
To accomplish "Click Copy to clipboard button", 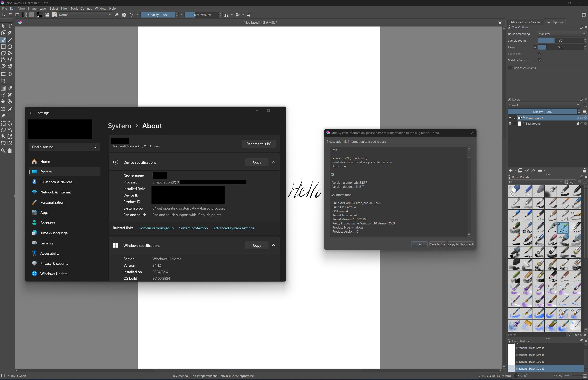I will pyautogui.click(x=460, y=244).
